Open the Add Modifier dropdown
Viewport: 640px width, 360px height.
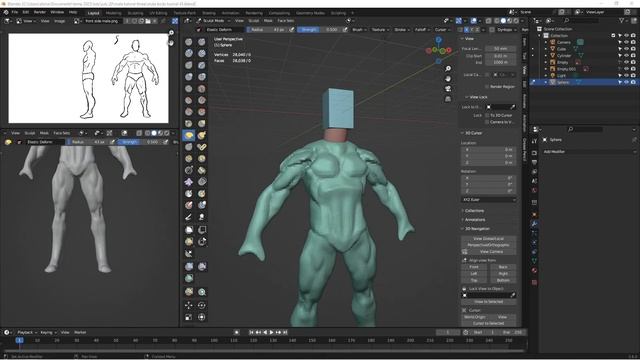589,151
